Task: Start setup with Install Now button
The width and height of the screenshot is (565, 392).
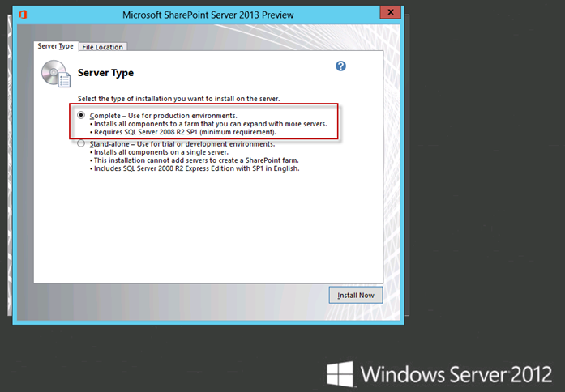Action: click(x=355, y=295)
